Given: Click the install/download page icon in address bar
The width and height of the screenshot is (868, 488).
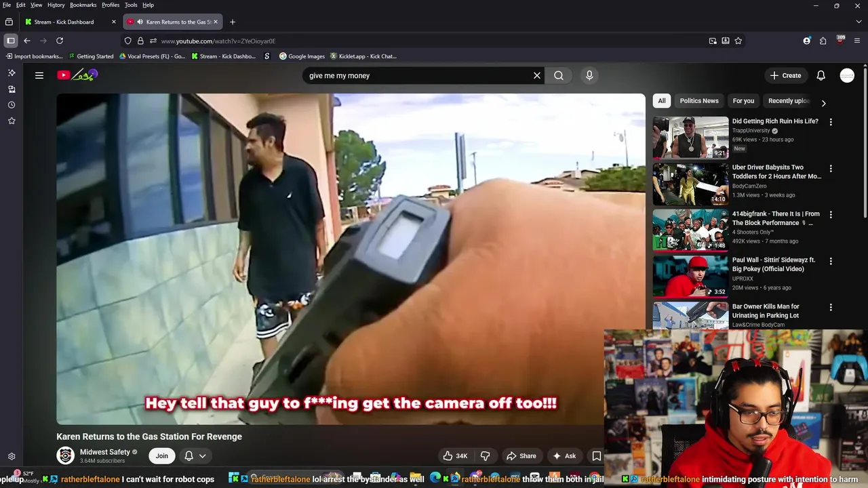Looking at the screenshot, I should (x=726, y=41).
